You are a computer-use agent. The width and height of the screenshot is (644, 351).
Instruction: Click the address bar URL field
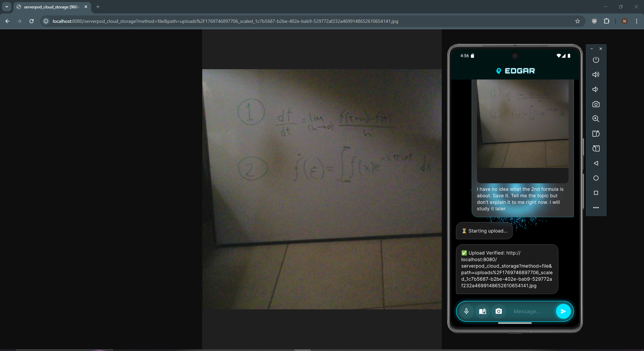click(x=312, y=21)
